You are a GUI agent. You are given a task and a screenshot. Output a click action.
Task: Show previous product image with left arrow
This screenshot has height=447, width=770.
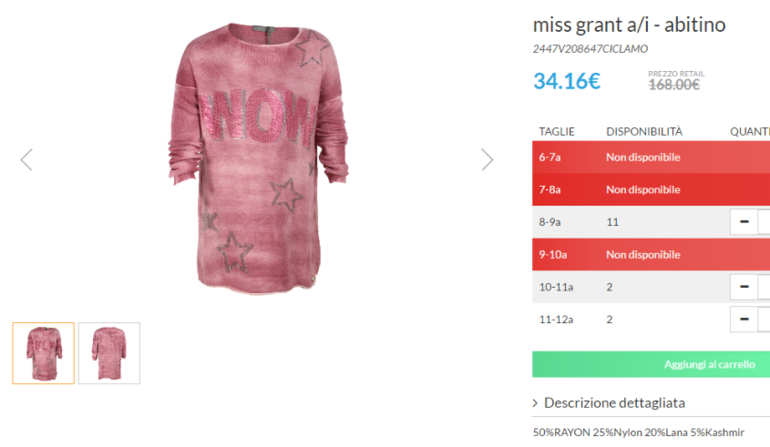[x=27, y=160]
